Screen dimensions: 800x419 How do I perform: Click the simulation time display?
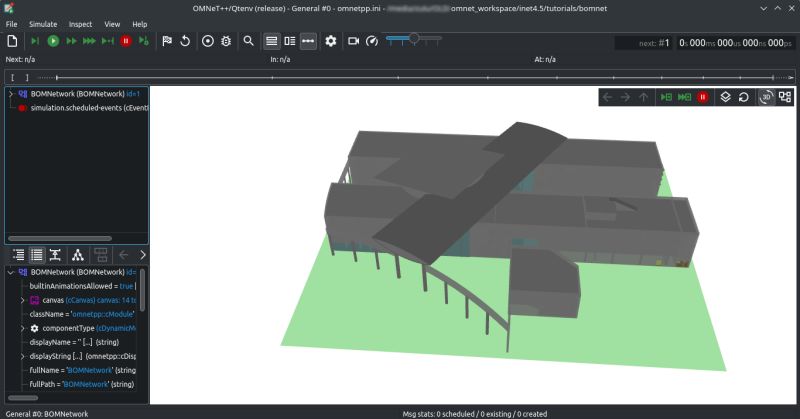[736, 43]
